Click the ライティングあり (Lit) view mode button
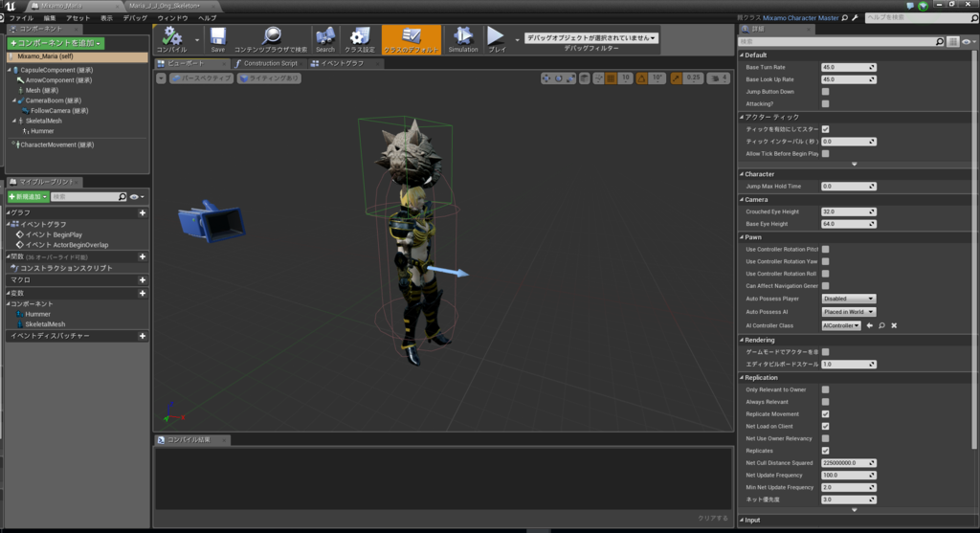 (x=269, y=78)
